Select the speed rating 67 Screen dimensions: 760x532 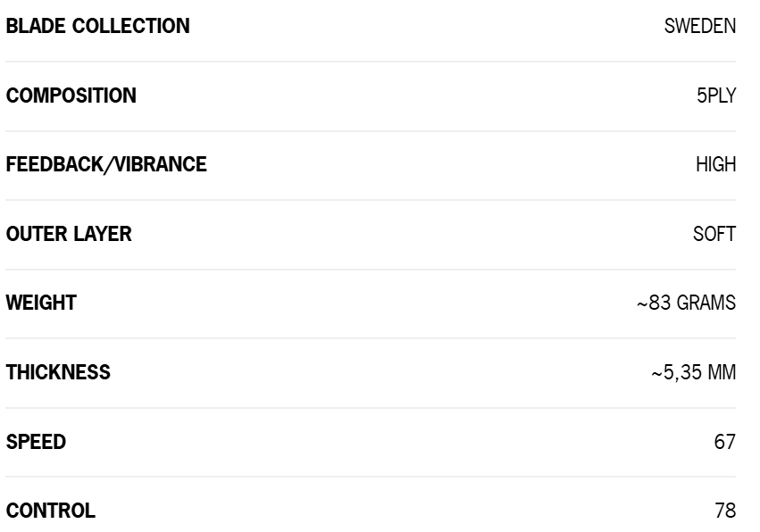[x=725, y=442]
